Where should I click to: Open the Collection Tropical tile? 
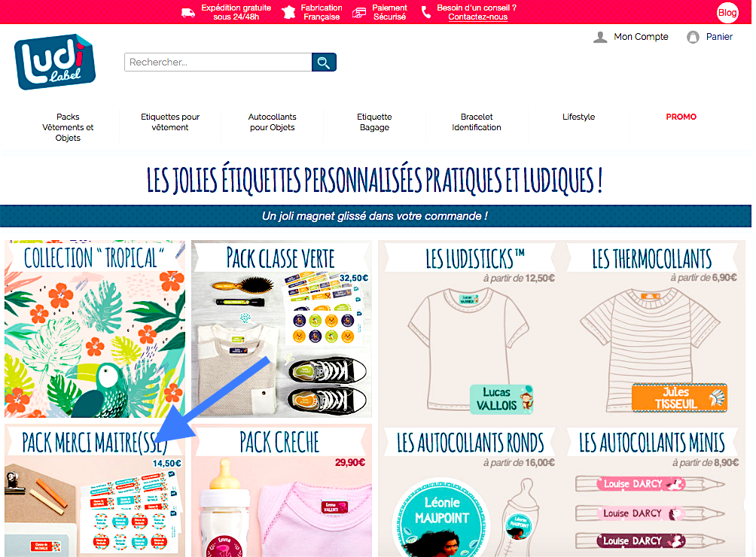pos(95,329)
